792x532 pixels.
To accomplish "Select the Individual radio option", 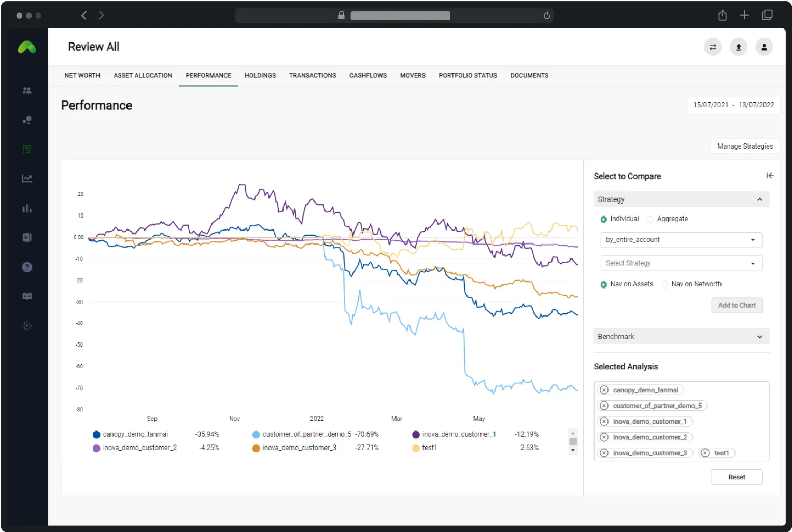I will coord(603,219).
